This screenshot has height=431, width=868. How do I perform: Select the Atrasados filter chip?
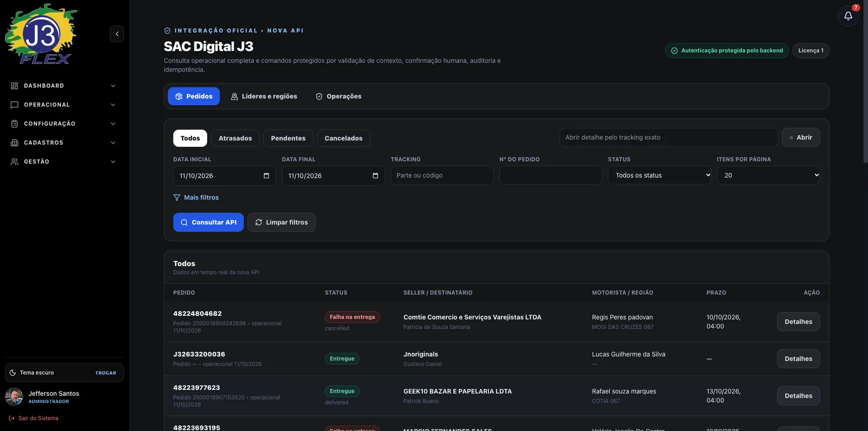(x=235, y=138)
